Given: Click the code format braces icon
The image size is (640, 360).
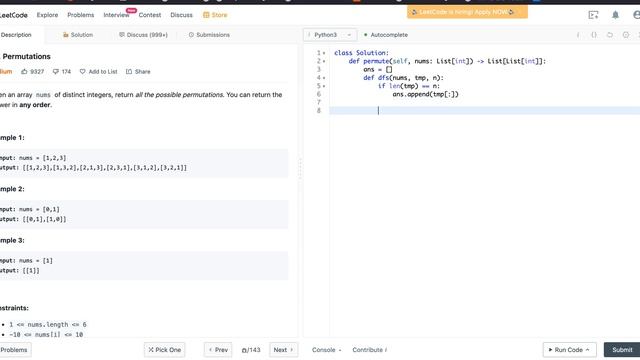Looking at the screenshot, I should click(x=594, y=35).
